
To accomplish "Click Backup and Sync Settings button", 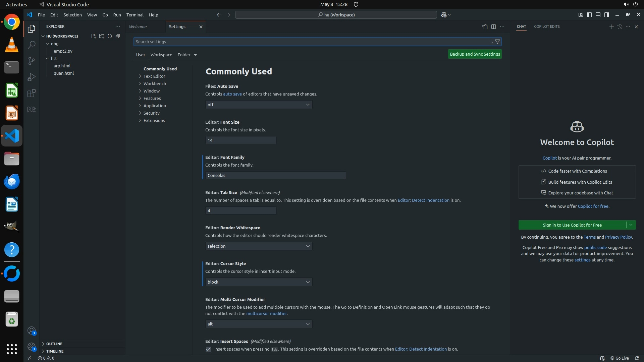I will (475, 54).
